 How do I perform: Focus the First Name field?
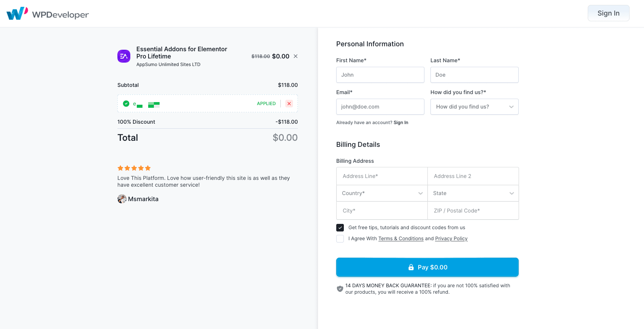pyautogui.click(x=380, y=75)
